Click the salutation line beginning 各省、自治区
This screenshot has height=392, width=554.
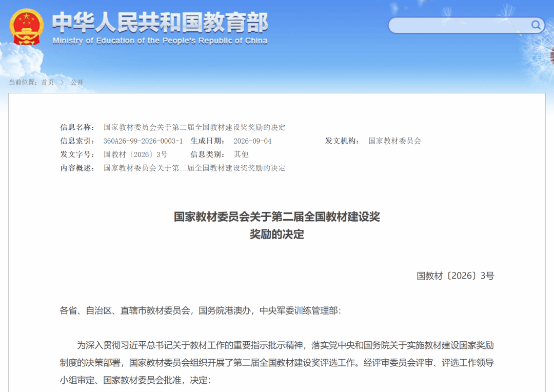point(201,311)
